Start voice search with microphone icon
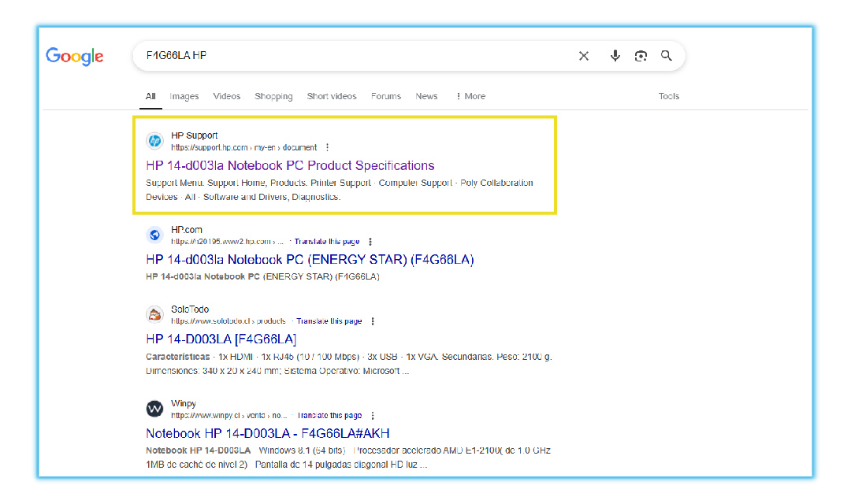The image size is (851, 504). [615, 56]
